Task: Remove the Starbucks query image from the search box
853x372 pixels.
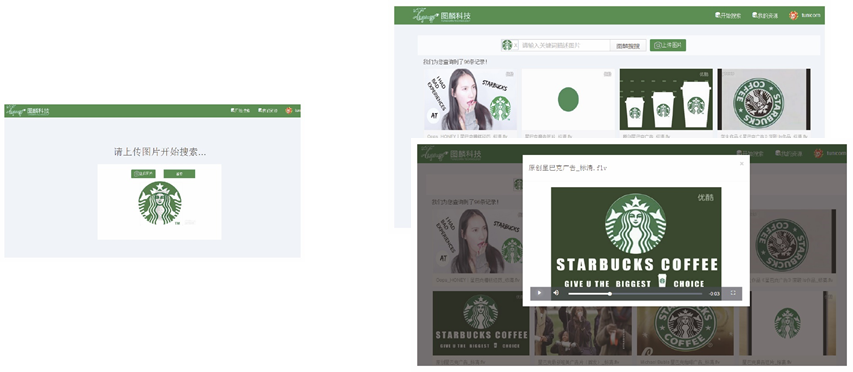Action: tap(516, 46)
